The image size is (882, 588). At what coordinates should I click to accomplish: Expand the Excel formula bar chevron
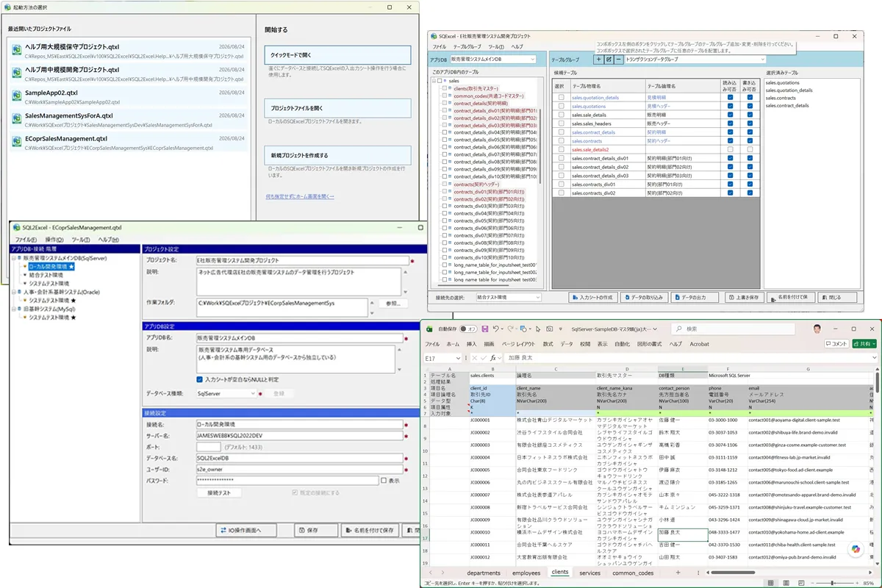pos(874,358)
